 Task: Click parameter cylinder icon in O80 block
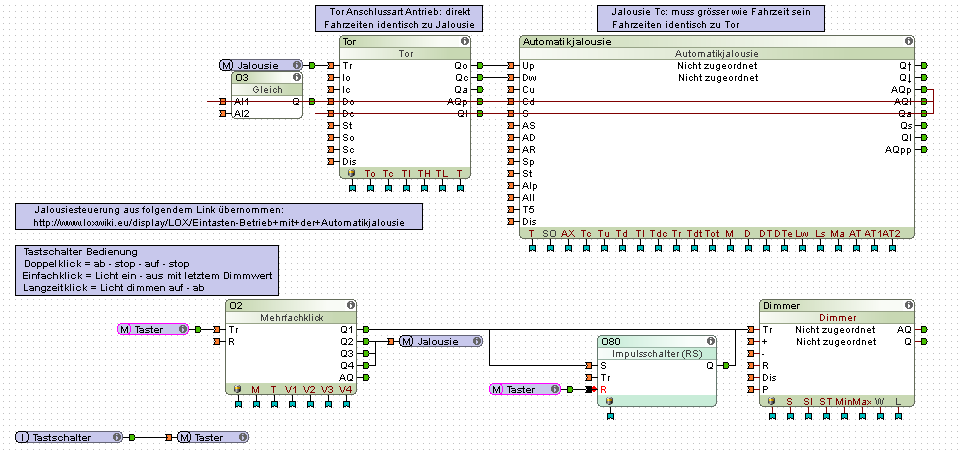point(609,401)
